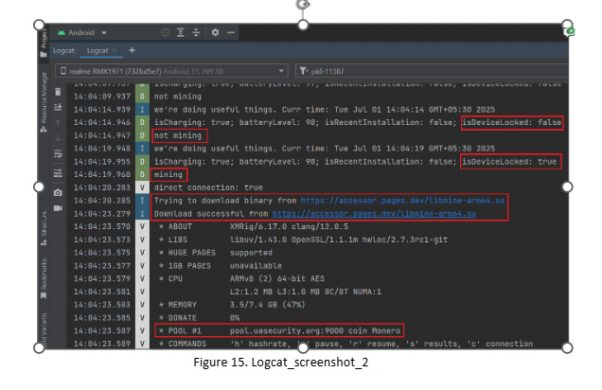Click the Collapse All icon
This screenshot has width=602, height=390.
pyautogui.click(x=196, y=33)
